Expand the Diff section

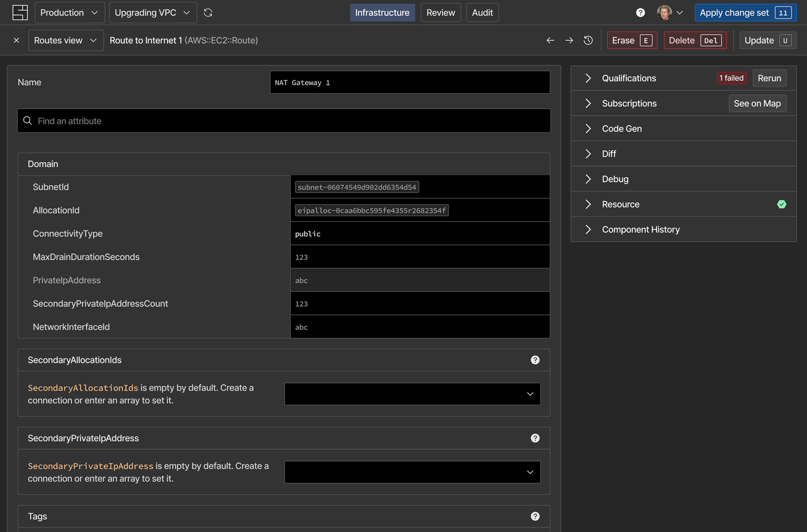click(588, 154)
